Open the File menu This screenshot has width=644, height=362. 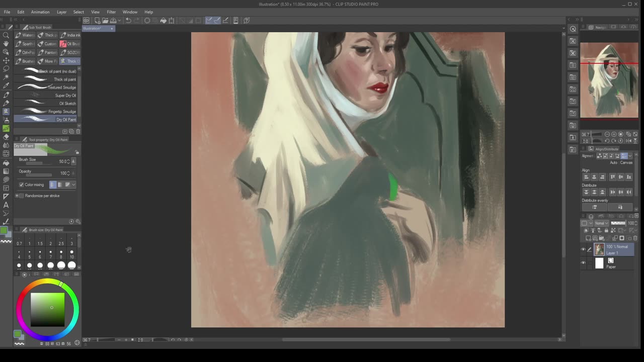pyautogui.click(x=7, y=12)
